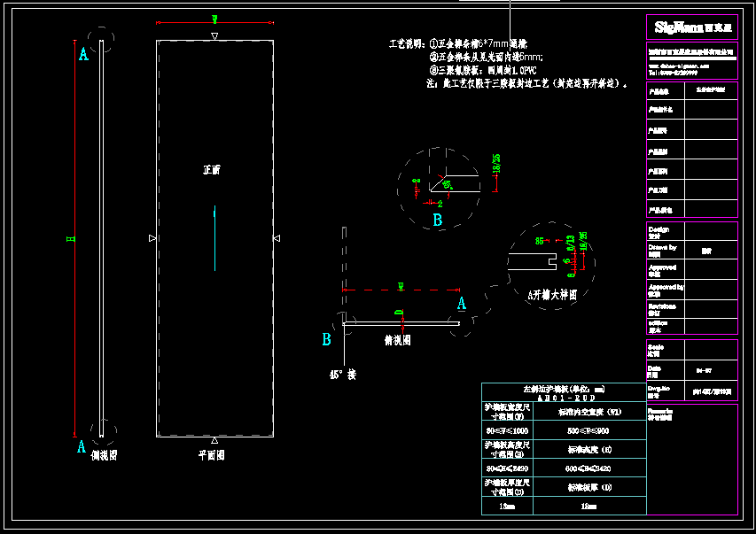Select the green H dimension on the side view
The height and width of the screenshot is (534, 756).
[74, 238]
